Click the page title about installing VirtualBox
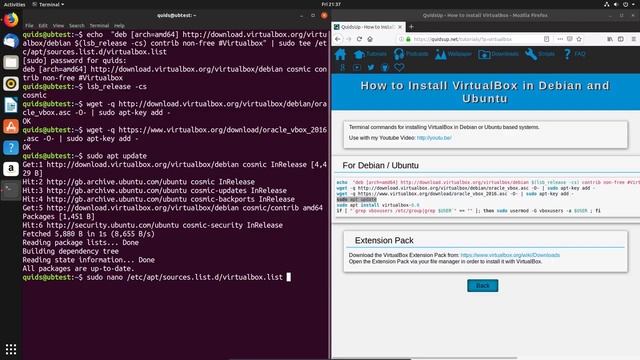Image resolution: width=640 pixels, height=360 pixels. coord(485,92)
